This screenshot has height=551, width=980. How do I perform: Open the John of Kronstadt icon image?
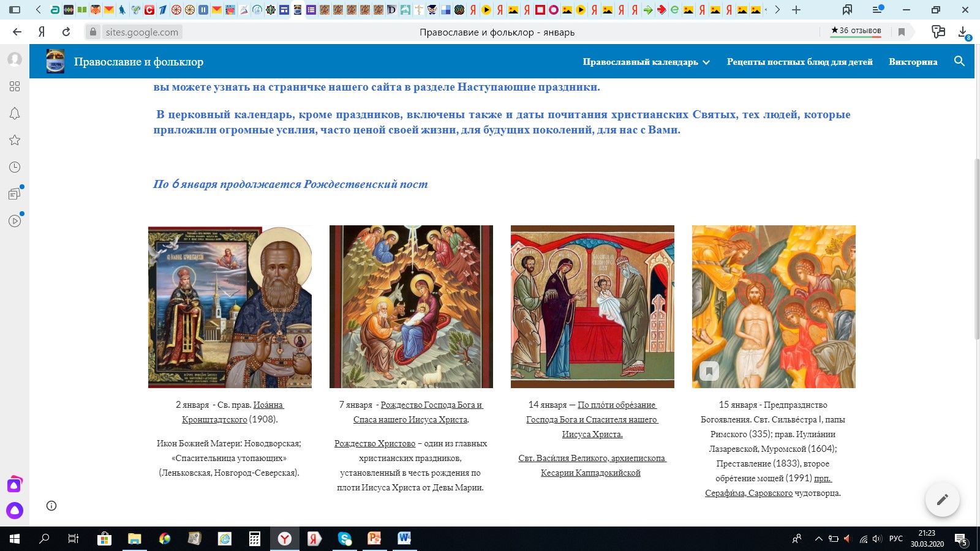click(230, 307)
